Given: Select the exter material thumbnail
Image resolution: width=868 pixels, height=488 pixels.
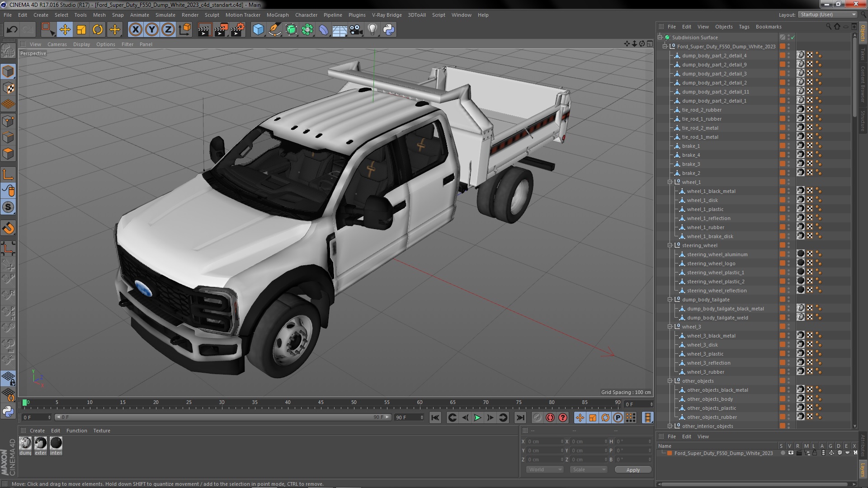Looking at the screenshot, I should (x=41, y=443).
